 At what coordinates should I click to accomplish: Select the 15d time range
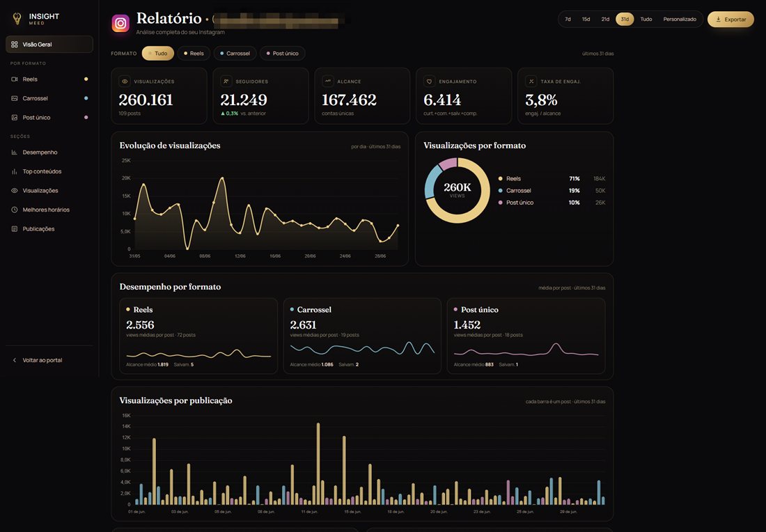(x=586, y=19)
